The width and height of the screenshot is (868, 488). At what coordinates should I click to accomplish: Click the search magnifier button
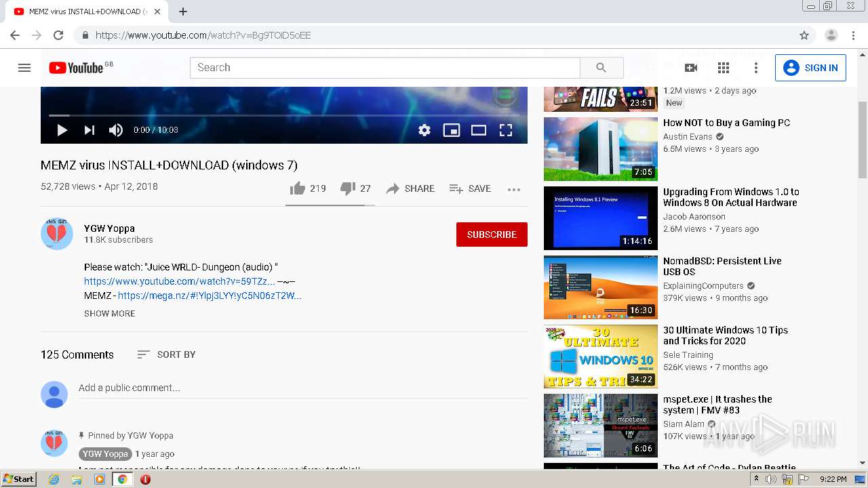[x=601, y=68]
